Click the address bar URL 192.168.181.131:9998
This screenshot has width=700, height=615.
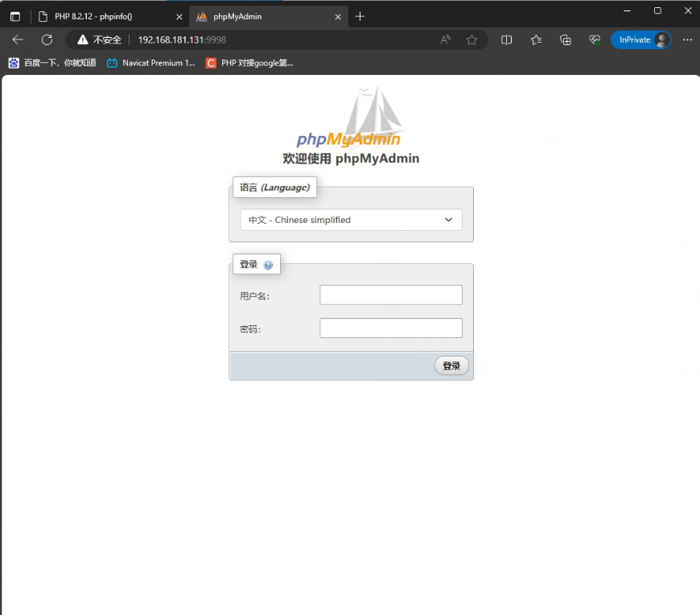point(182,39)
